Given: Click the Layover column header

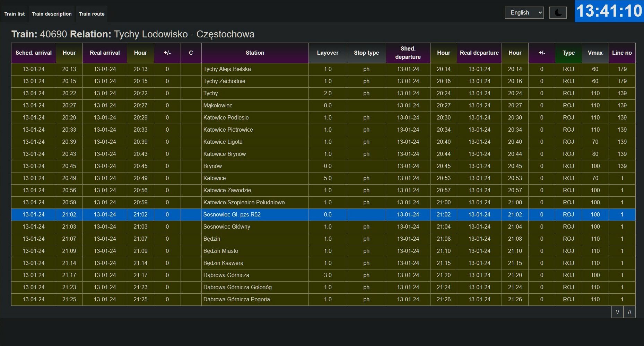Looking at the screenshot, I should [327, 53].
